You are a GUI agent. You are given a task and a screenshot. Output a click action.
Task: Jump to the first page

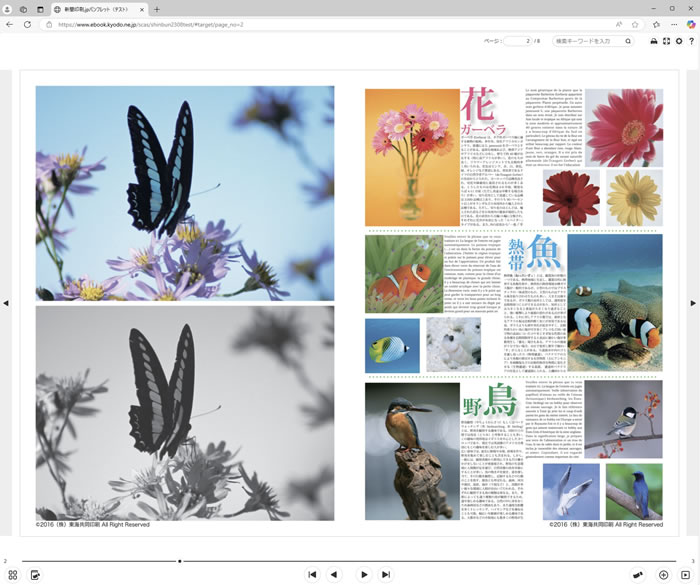[x=312, y=575]
